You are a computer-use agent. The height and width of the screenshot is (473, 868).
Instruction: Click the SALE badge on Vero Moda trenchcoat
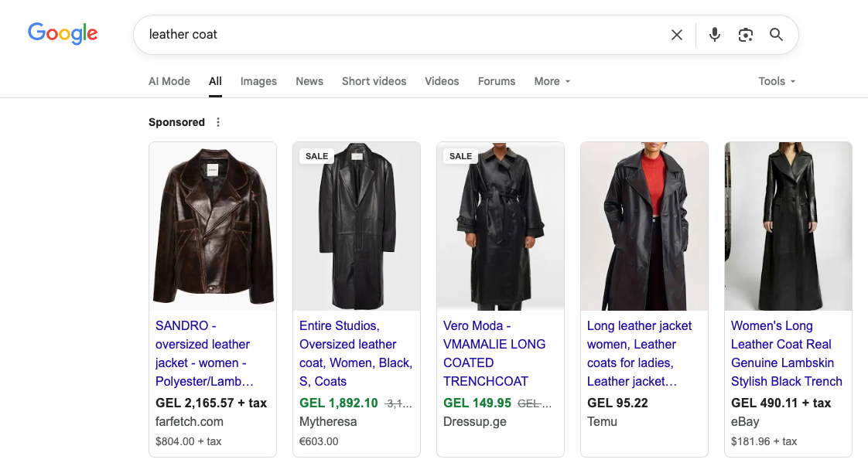[x=460, y=156]
